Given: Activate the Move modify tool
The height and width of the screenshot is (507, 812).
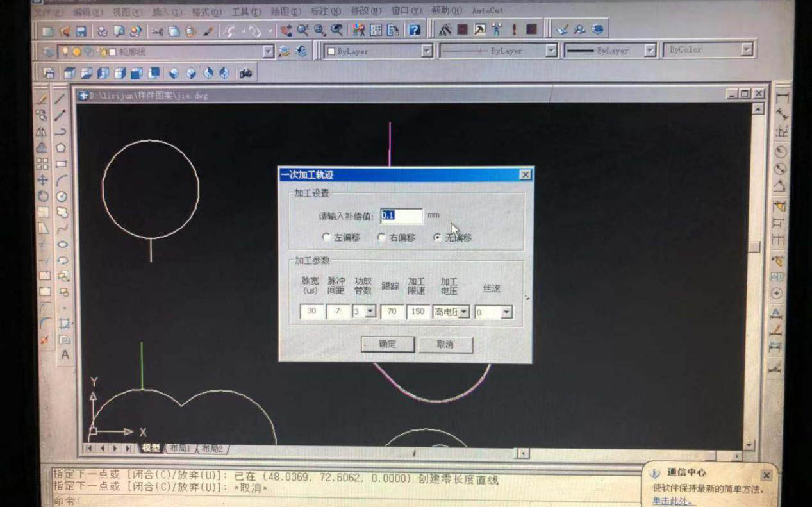Looking at the screenshot, I should coord(42,180).
